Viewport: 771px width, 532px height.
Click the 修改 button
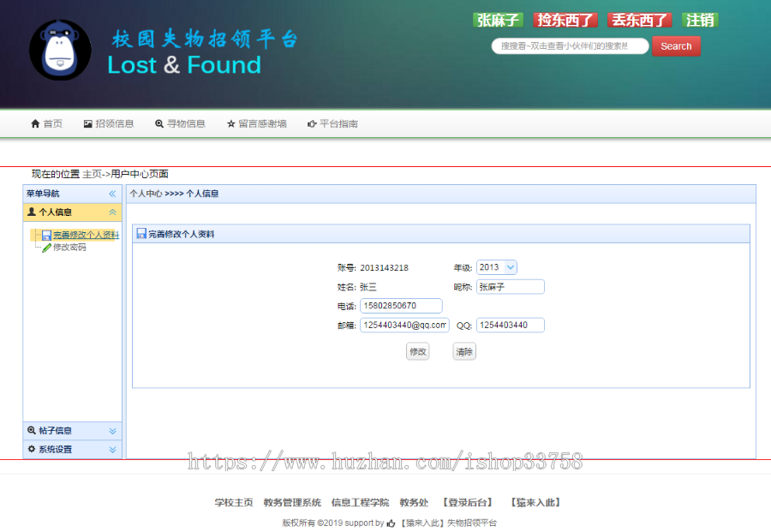point(417,351)
